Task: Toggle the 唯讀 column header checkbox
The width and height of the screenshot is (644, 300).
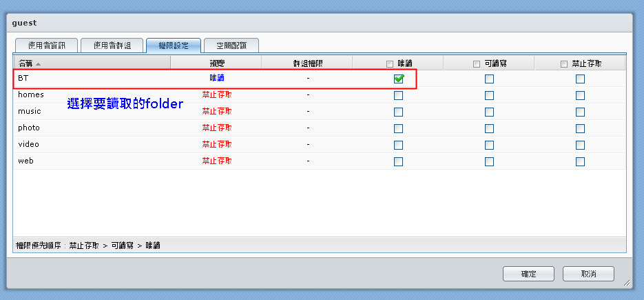Action: point(390,63)
